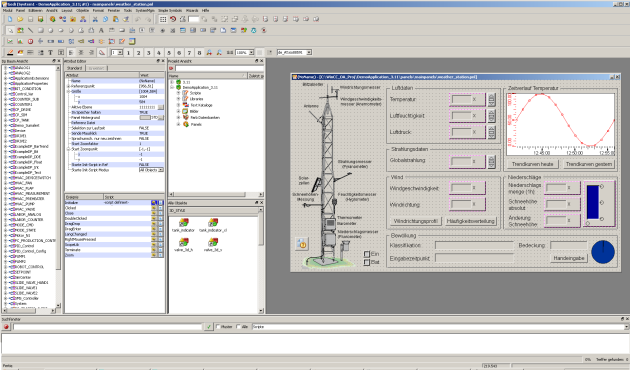
Task: Select the Standard tab in attribute editor
Action: 74,68
